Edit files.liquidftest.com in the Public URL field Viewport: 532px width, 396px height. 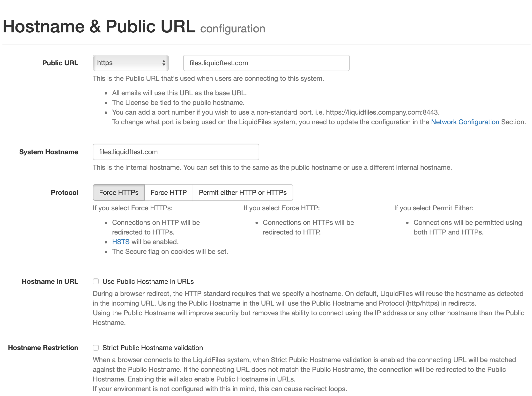266,63
